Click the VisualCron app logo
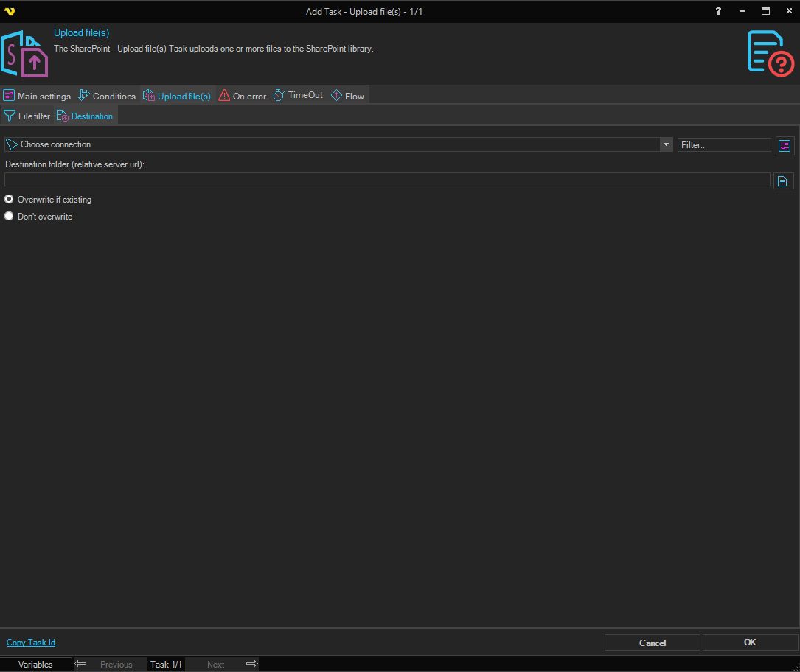Image resolution: width=800 pixels, height=672 pixels. (10, 11)
